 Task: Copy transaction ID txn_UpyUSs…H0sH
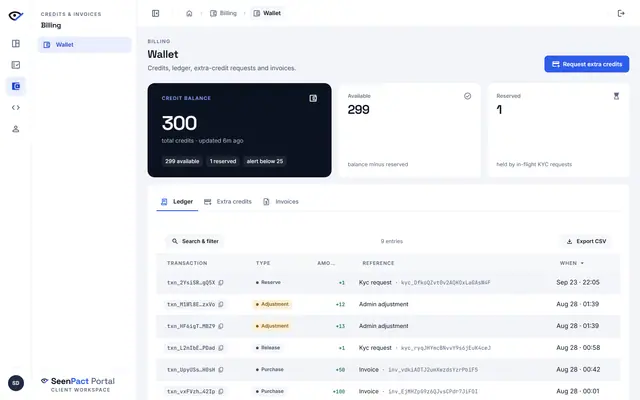click(221, 370)
